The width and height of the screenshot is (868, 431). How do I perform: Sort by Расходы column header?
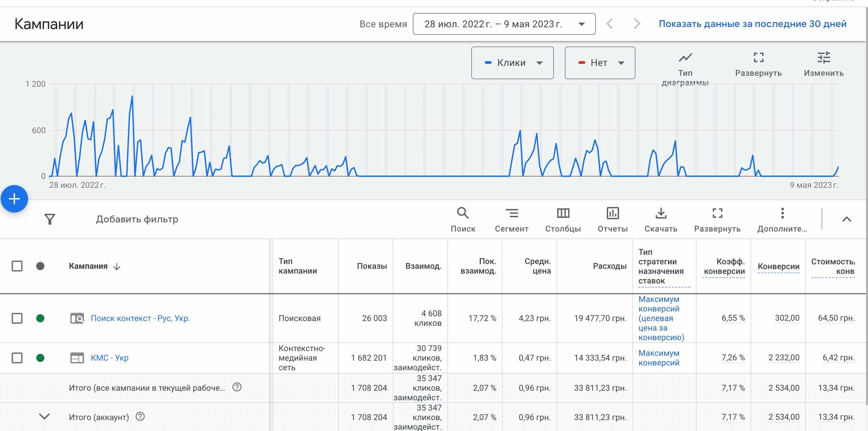click(x=610, y=266)
